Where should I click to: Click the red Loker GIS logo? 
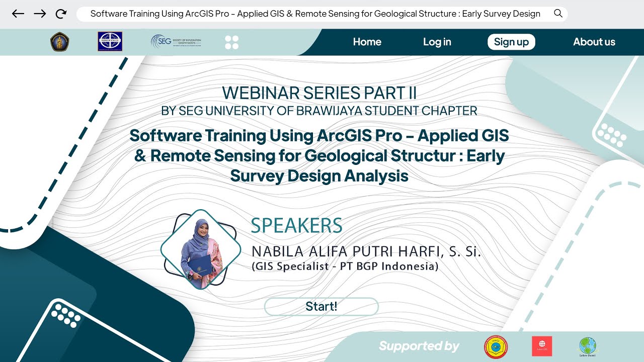(x=542, y=346)
